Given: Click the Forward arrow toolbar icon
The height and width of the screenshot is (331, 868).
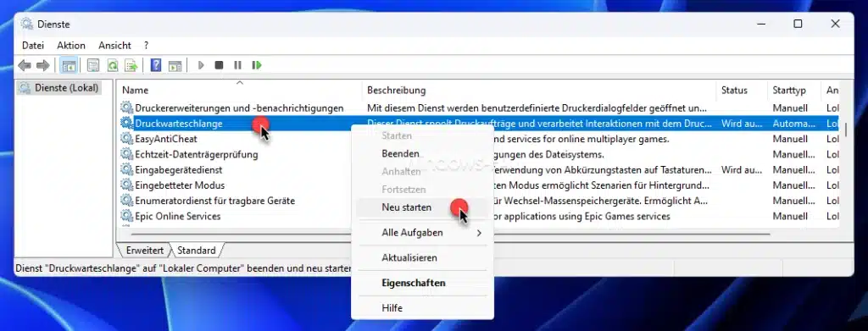Looking at the screenshot, I should tap(42, 65).
